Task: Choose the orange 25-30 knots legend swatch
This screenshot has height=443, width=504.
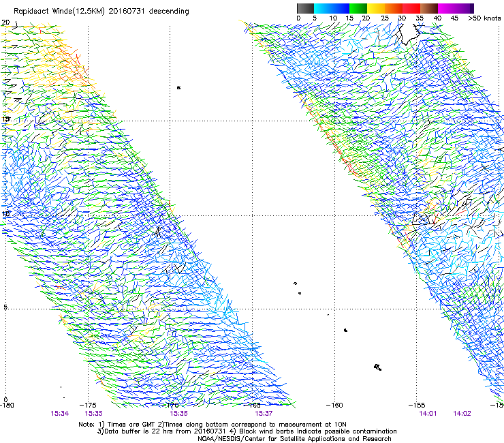Action: point(394,8)
